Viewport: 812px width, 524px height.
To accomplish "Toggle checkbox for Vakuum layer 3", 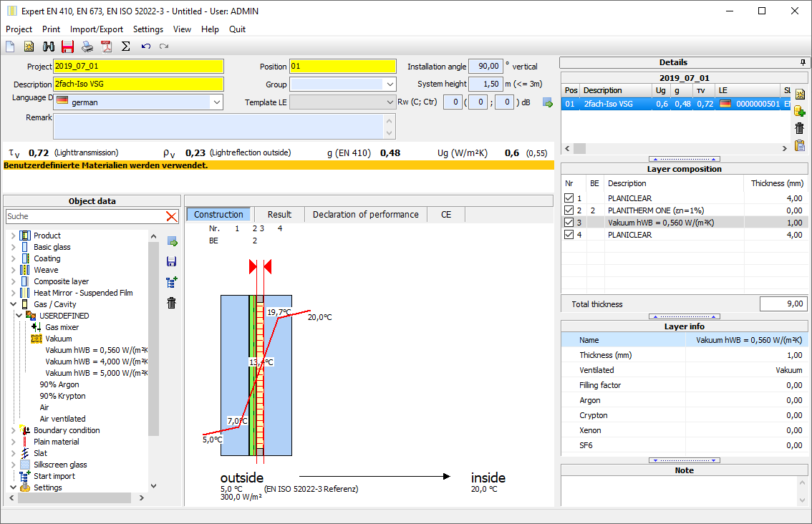I will pos(569,223).
